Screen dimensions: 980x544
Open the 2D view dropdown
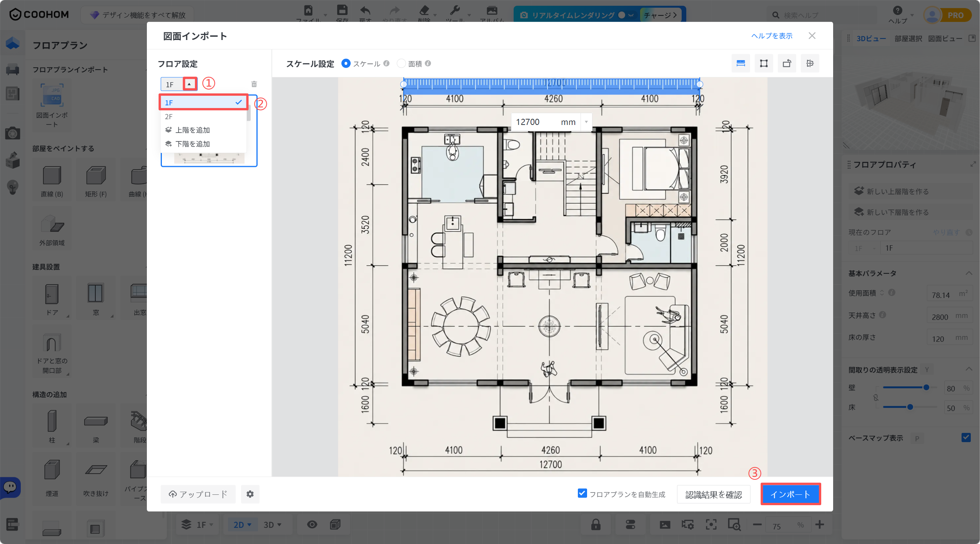coord(242,525)
